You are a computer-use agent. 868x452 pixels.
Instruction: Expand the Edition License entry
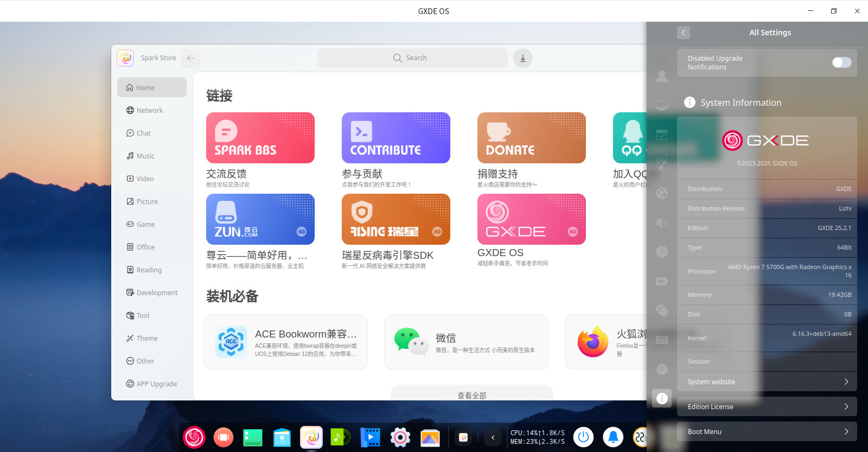point(767,406)
